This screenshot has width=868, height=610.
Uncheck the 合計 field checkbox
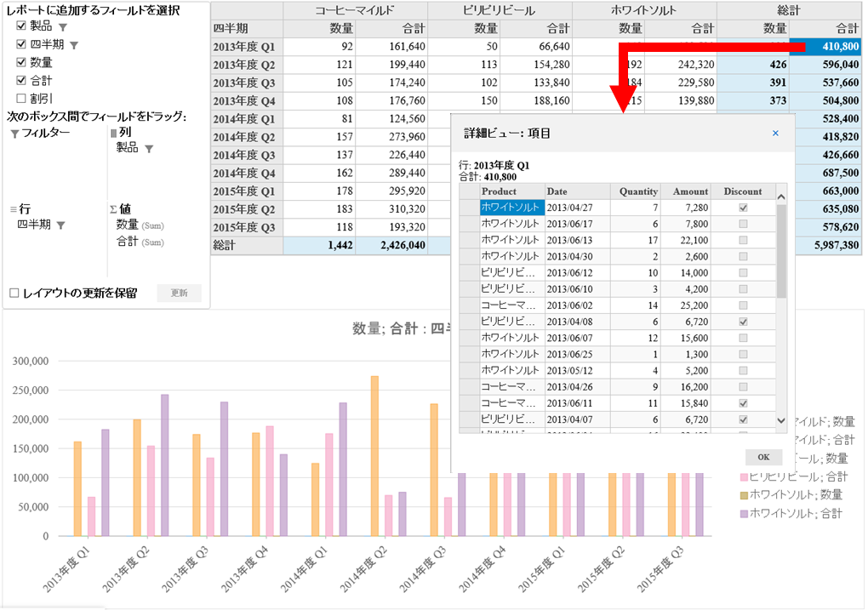(21, 80)
